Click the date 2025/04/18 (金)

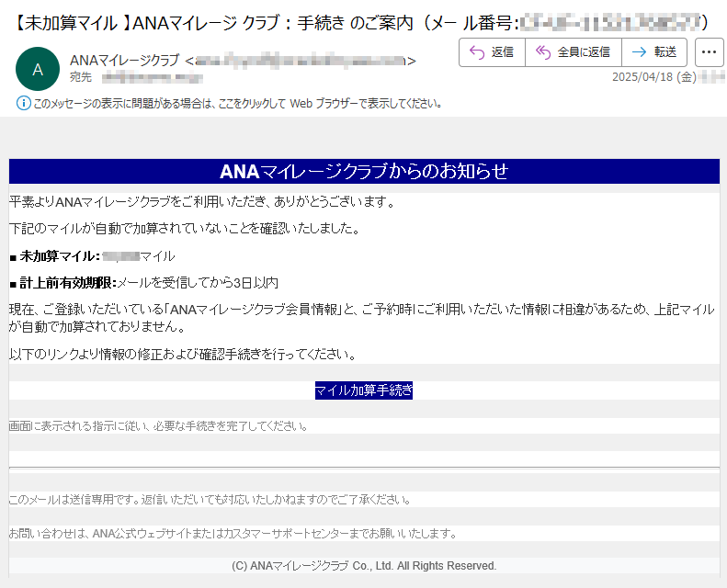pos(654,77)
